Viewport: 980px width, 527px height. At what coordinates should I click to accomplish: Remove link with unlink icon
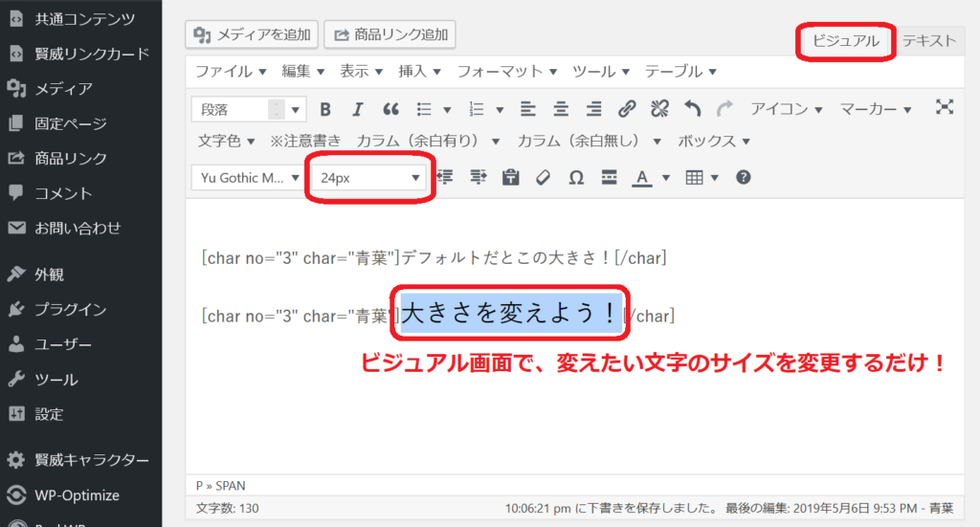[x=659, y=109]
